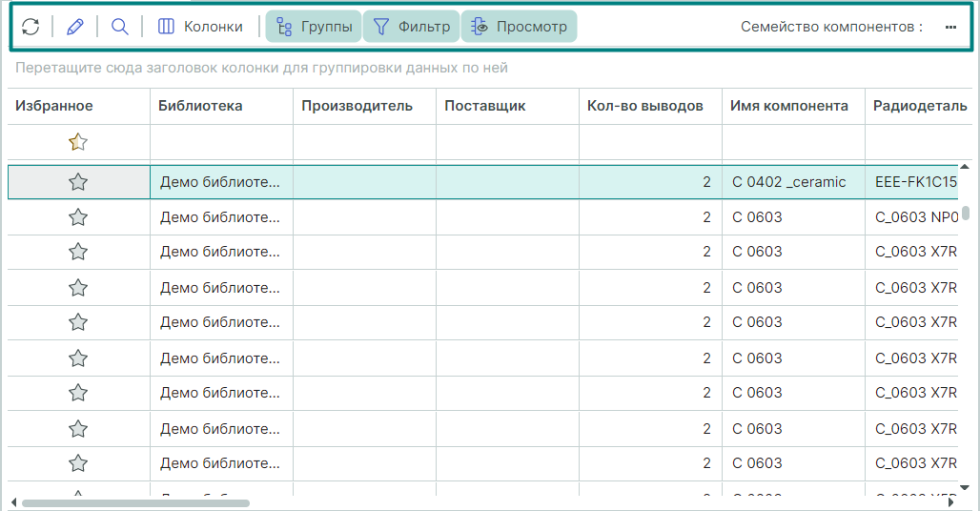This screenshot has height=511, width=980.
Task: Click the Кол-во выводов column header
Action: coord(645,106)
